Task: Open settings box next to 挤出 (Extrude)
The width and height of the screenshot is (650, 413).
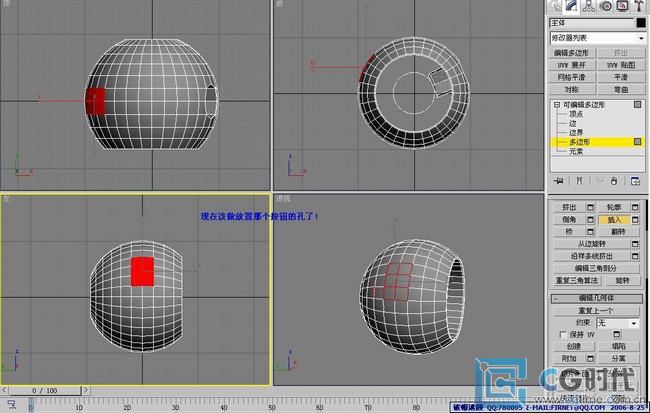Action: pyautogui.click(x=590, y=207)
